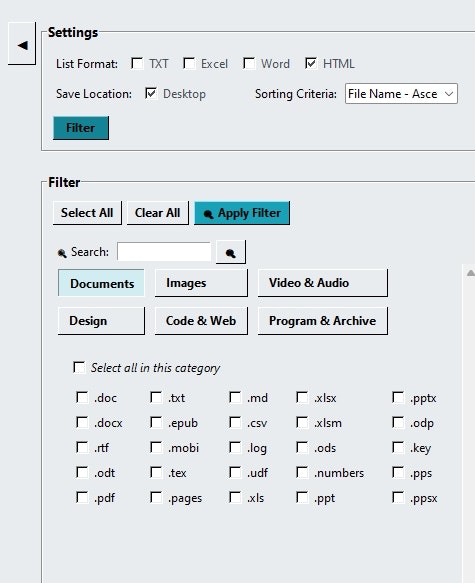This screenshot has width=475, height=583.
Task: Click the Clear All button
Action: tap(158, 213)
